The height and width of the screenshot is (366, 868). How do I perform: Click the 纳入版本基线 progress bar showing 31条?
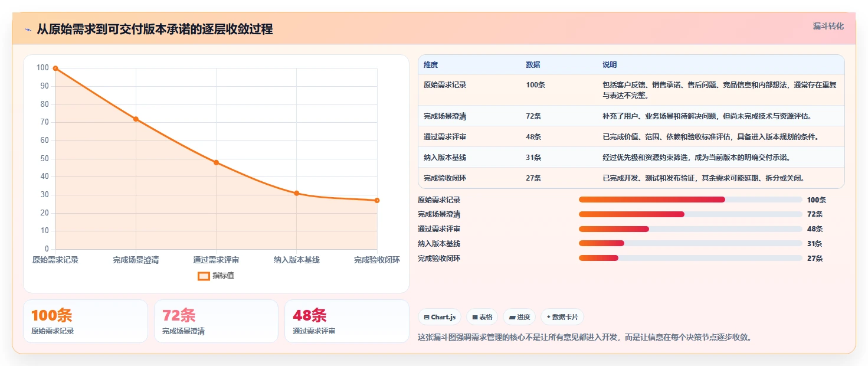pyautogui.click(x=690, y=243)
